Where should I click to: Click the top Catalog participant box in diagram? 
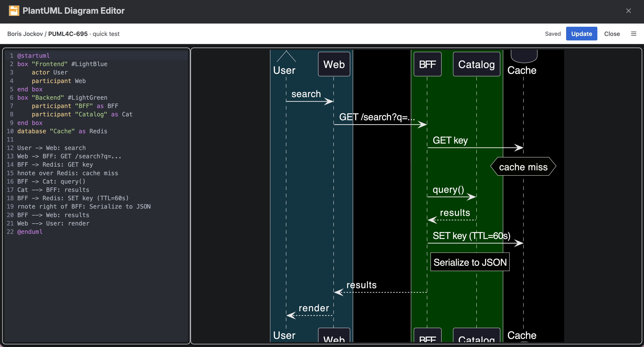(x=476, y=64)
